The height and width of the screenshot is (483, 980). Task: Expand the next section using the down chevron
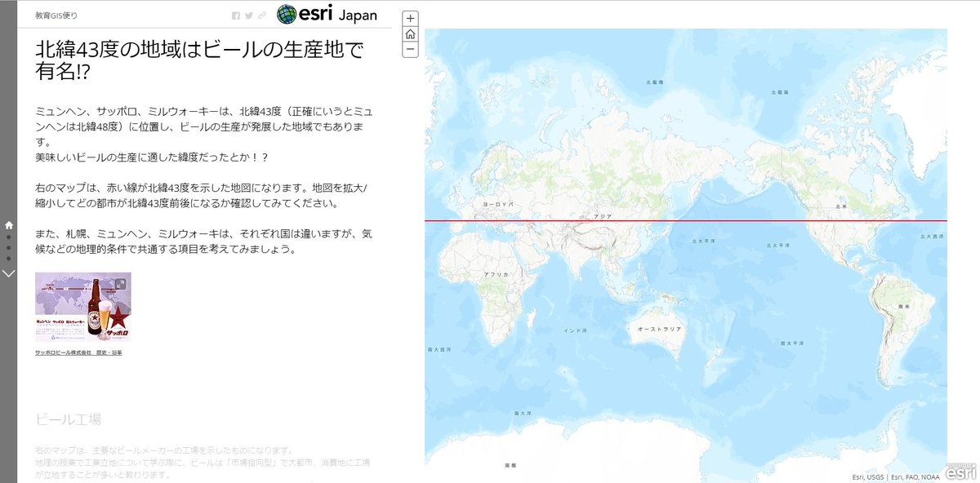[x=8, y=273]
